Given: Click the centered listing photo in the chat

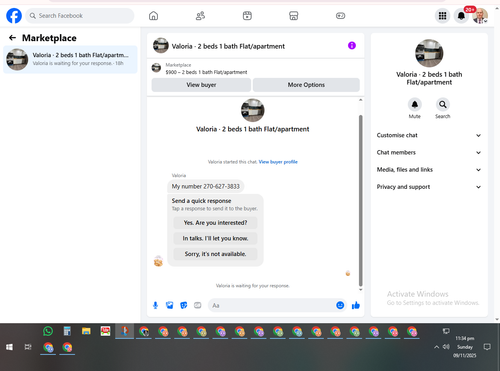Looking at the screenshot, I should (253, 110).
